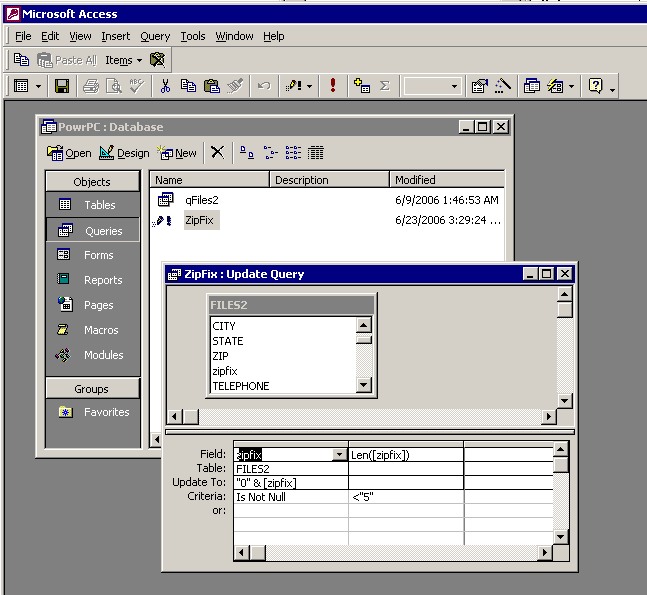Click the Criteria cell containing <"5"
647x595 pixels.
(406, 497)
